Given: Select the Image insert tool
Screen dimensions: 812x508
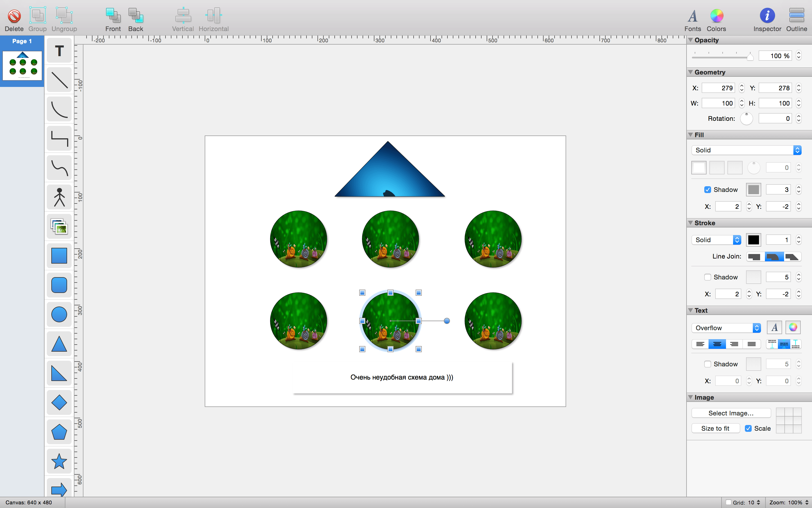Looking at the screenshot, I should point(59,226).
